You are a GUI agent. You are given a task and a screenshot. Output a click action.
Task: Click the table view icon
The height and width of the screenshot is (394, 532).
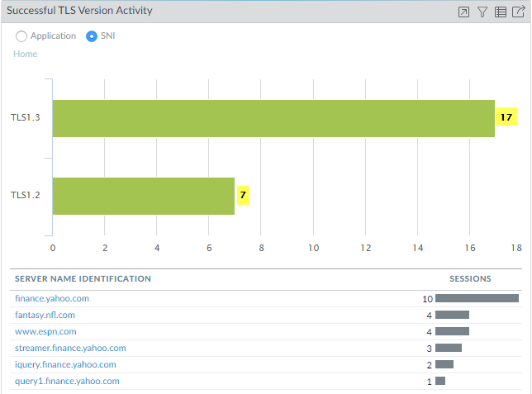(501, 12)
